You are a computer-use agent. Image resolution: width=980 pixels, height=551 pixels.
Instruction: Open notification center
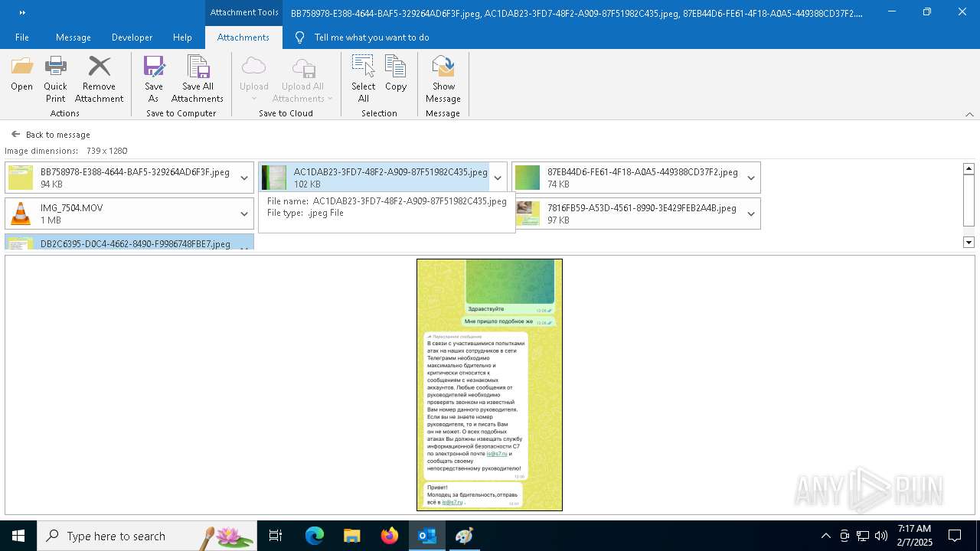(955, 536)
